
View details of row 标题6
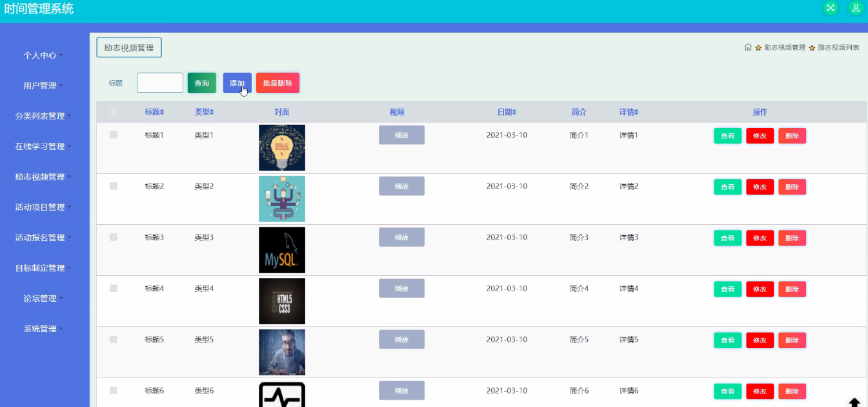(x=727, y=391)
